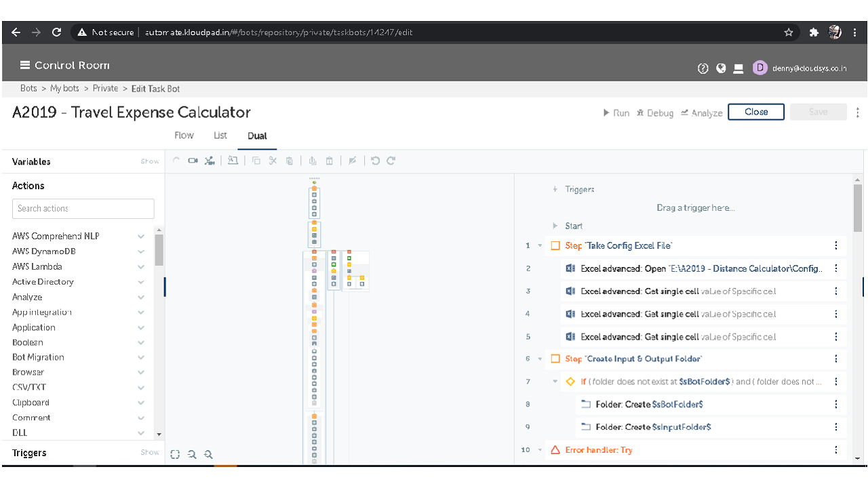Click the Close button
This screenshot has height=488, width=868.
[755, 112]
